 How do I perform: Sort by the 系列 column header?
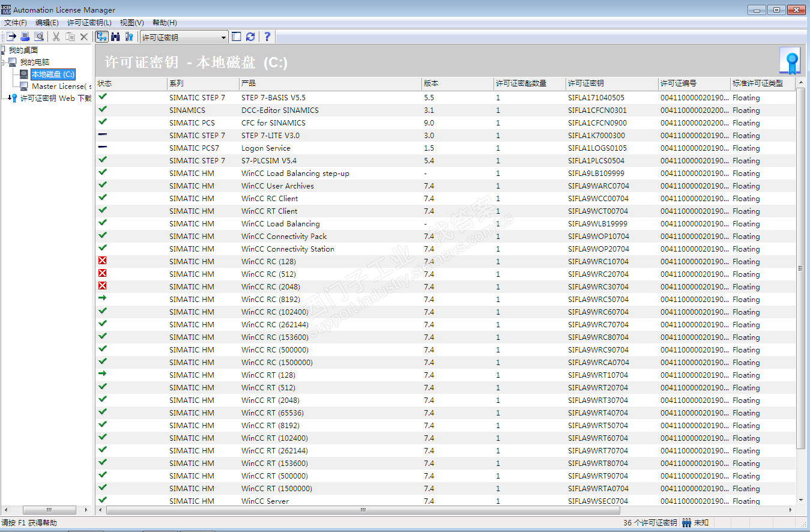coord(203,83)
